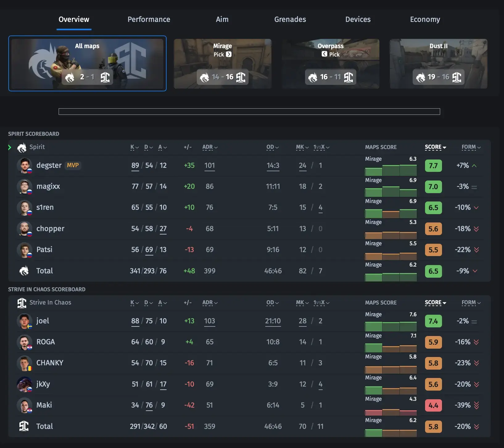
Task: Click Spirit logo in the Total row
Action: click(x=24, y=271)
